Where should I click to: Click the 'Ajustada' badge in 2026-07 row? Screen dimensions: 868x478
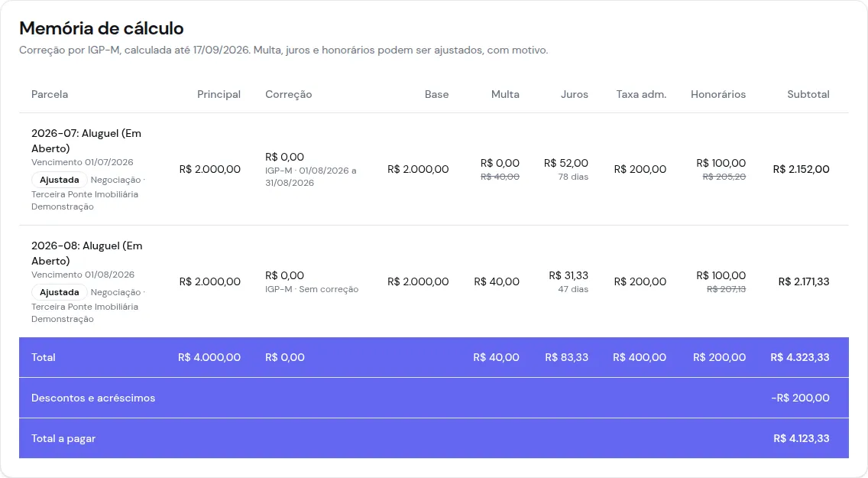pos(60,180)
